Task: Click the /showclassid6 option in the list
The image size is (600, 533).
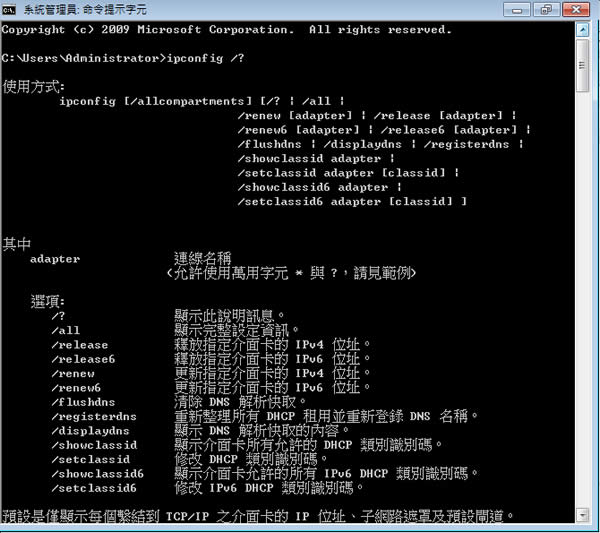Action: pos(98,474)
